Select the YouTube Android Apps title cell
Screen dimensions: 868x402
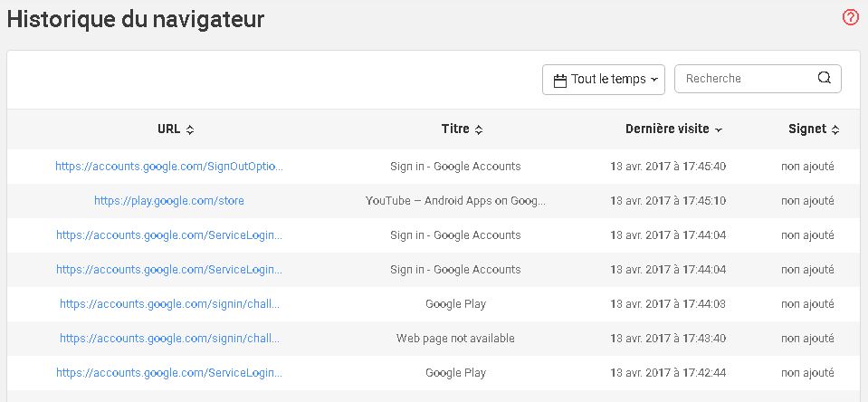(455, 200)
